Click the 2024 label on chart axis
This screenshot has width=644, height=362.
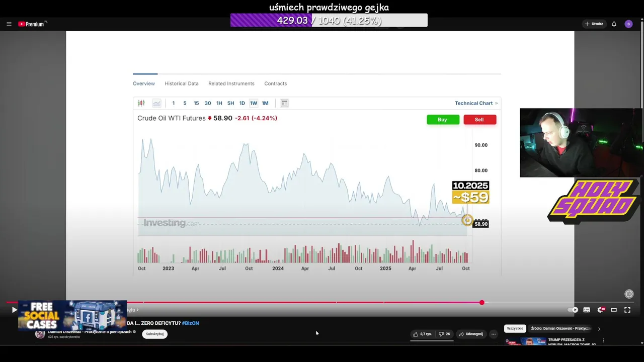(278, 268)
